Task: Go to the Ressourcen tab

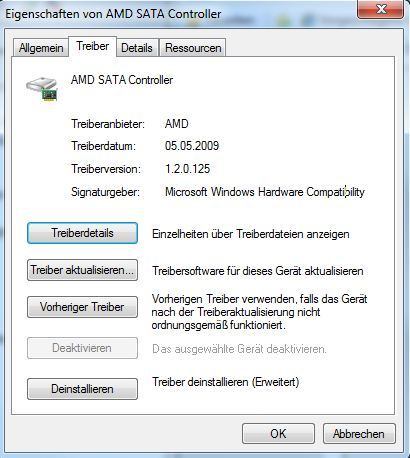Action: 193,48
